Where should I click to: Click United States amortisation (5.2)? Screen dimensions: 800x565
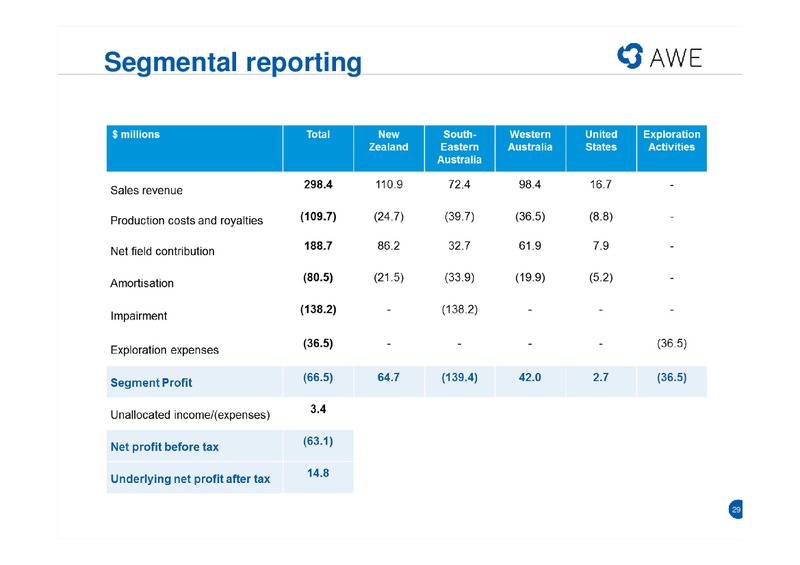pyautogui.click(x=601, y=278)
